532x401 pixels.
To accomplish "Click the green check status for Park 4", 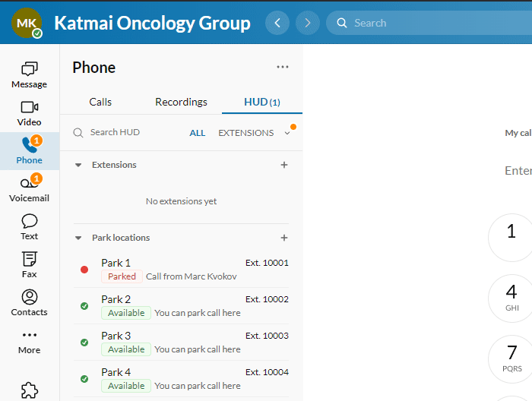I will pyautogui.click(x=84, y=379).
